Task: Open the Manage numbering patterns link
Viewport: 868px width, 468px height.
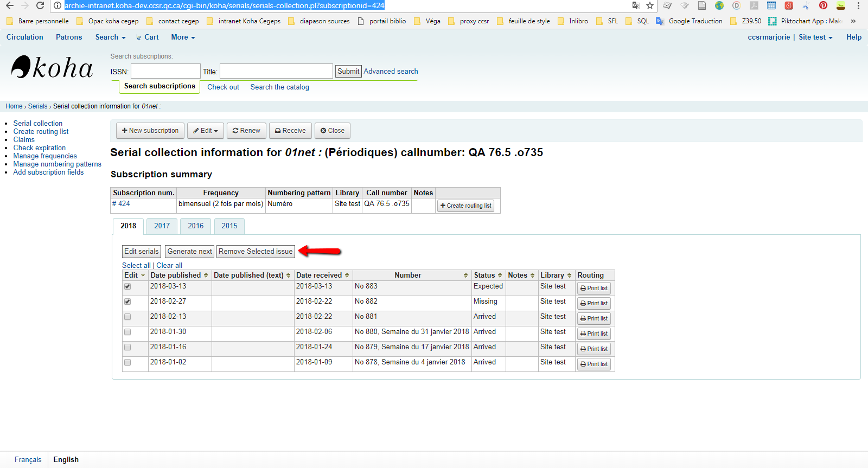Action: click(x=57, y=164)
